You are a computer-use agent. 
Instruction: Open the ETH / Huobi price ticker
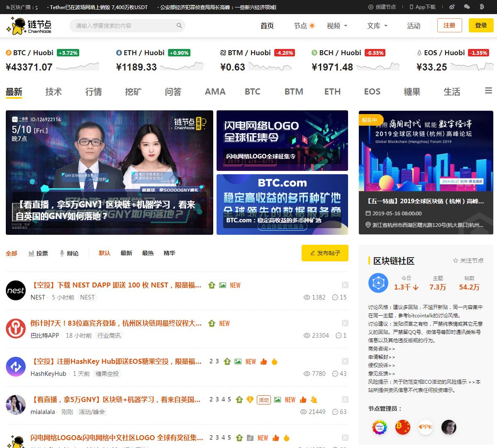(159, 60)
